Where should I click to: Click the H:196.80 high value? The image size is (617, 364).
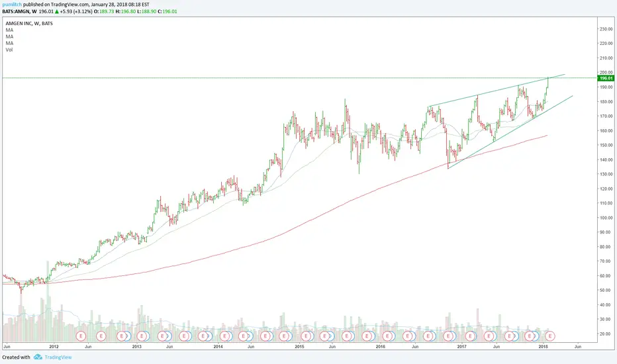(126, 11)
